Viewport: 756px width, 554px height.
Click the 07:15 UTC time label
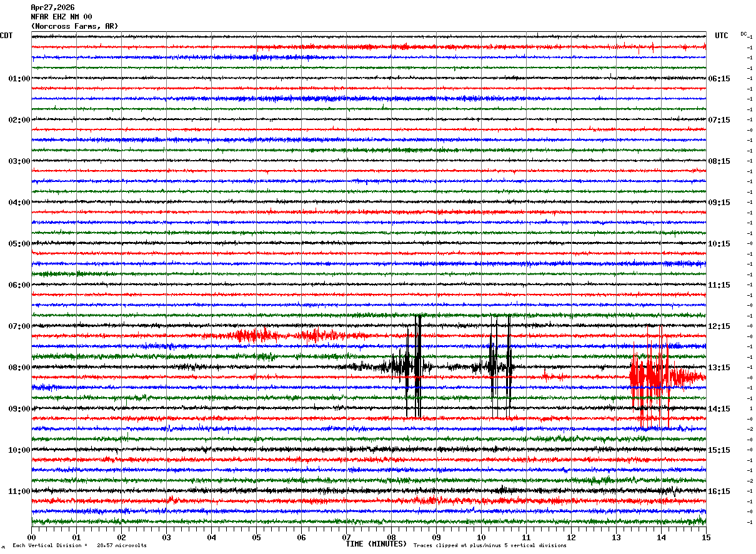719,120
